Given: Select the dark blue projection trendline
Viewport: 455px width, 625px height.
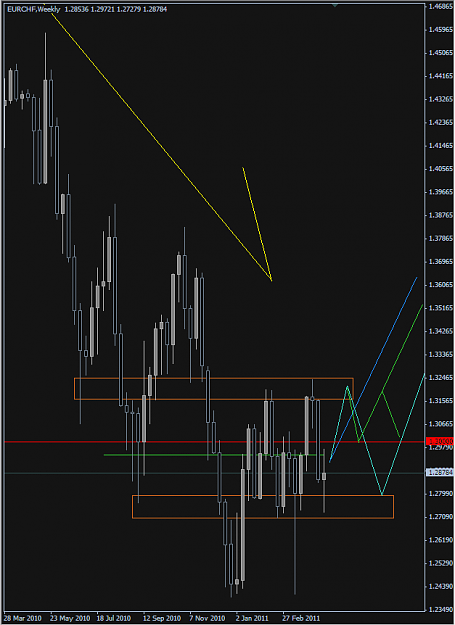Looking at the screenshot, I should (x=373, y=369).
